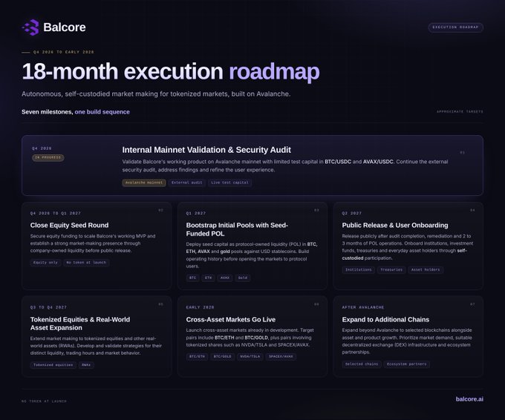
Task: Click the Balcore logo icon
Action: (30, 27)
